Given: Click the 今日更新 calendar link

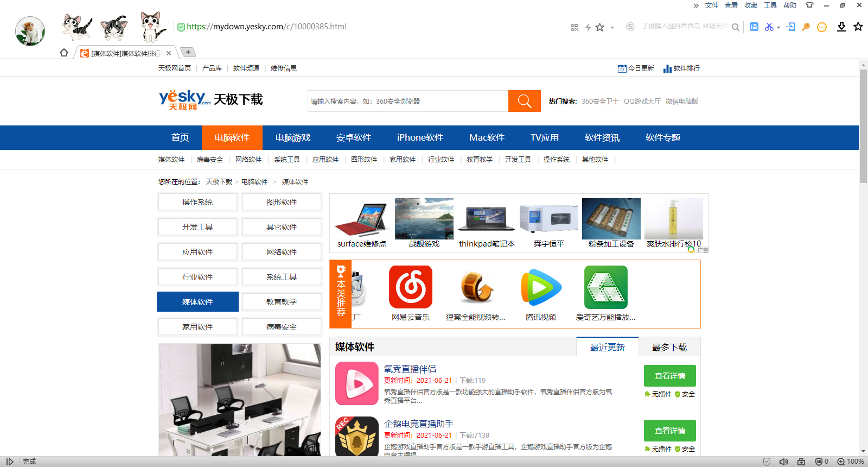Looking at the screenshot, I should point(636,68).
